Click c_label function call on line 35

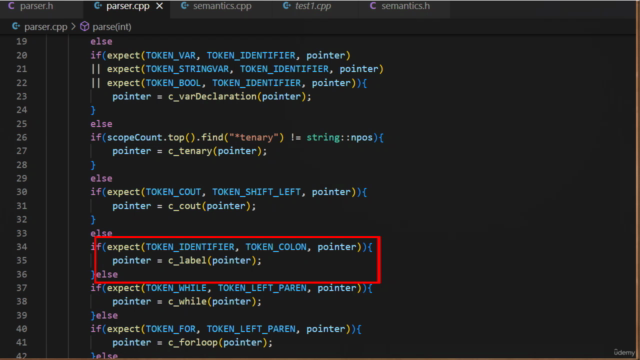187,260
